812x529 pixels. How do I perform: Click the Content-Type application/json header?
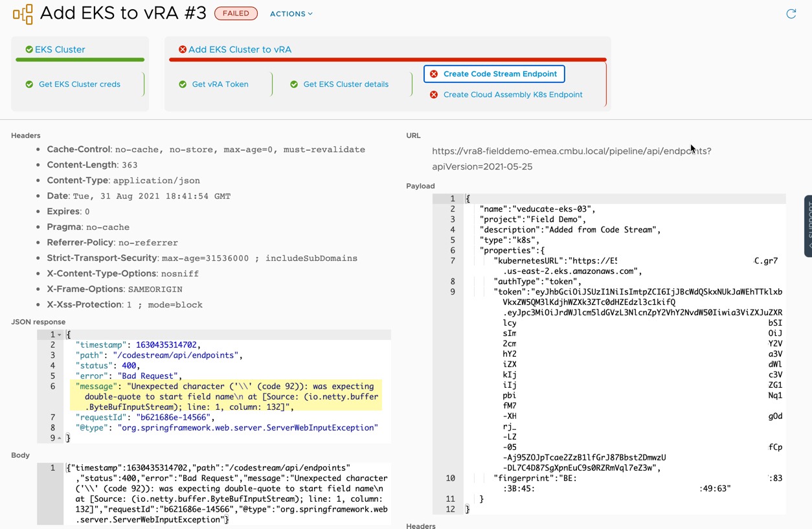pos(123,181)
